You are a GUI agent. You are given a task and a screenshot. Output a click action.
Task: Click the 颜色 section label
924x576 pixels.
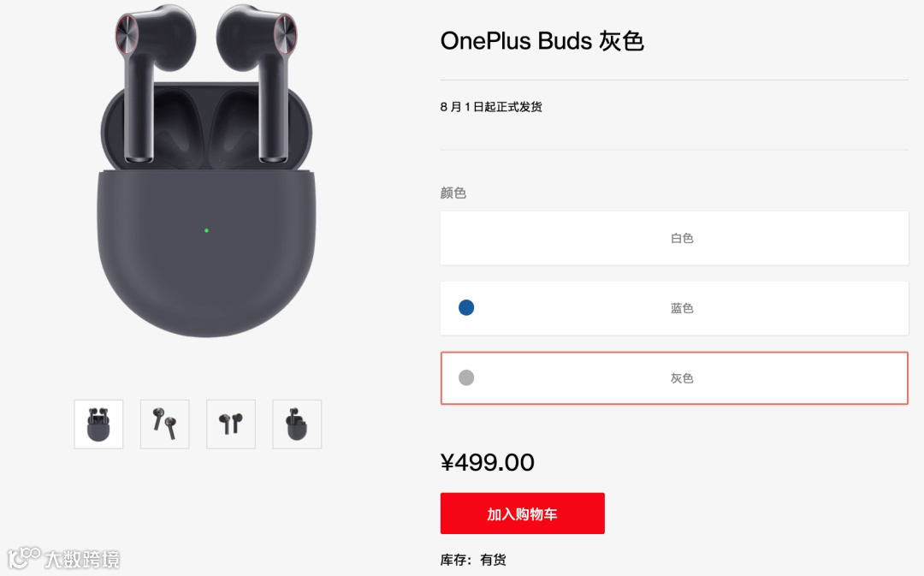(x=453, y=193)
